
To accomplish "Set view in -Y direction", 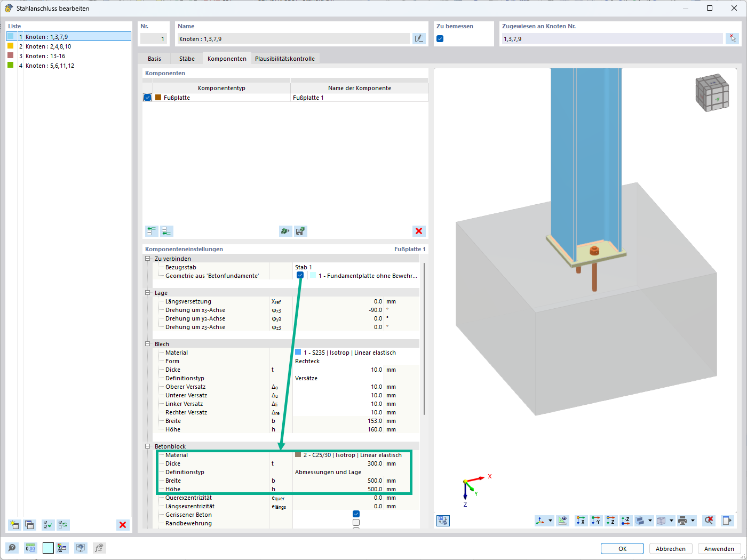I will click(596, 521).
